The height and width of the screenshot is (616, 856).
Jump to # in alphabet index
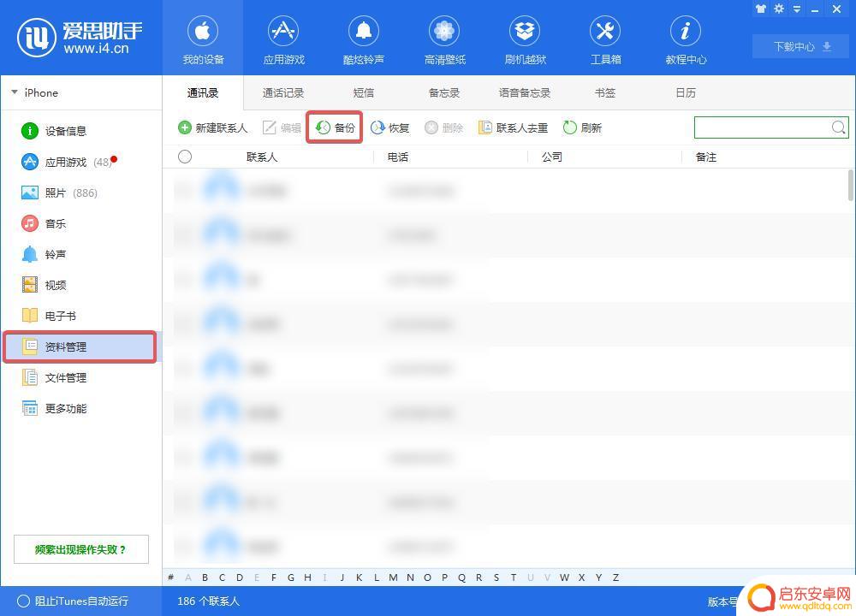point(171,577)
